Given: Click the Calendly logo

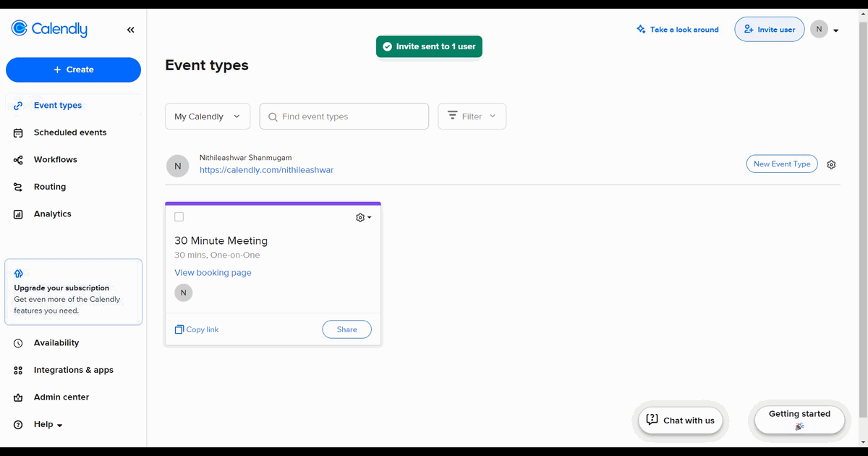Looking at the screenshot, I should 49,29.
